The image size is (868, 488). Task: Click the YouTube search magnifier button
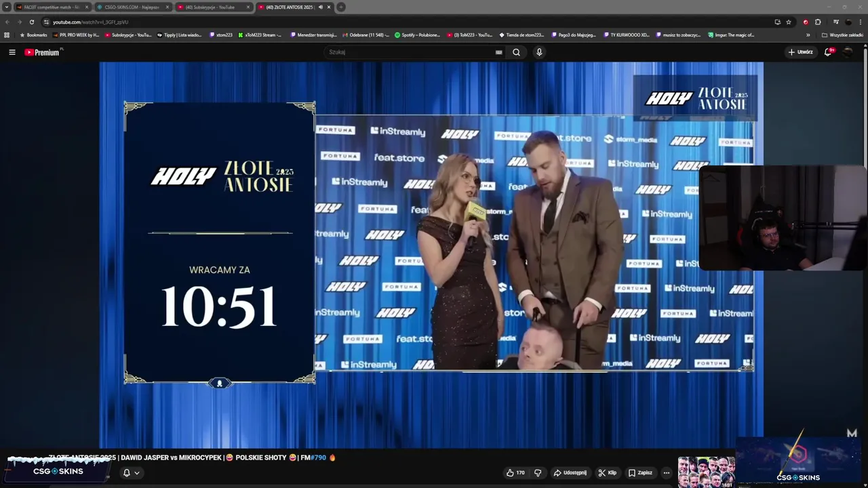pos(516,52)
